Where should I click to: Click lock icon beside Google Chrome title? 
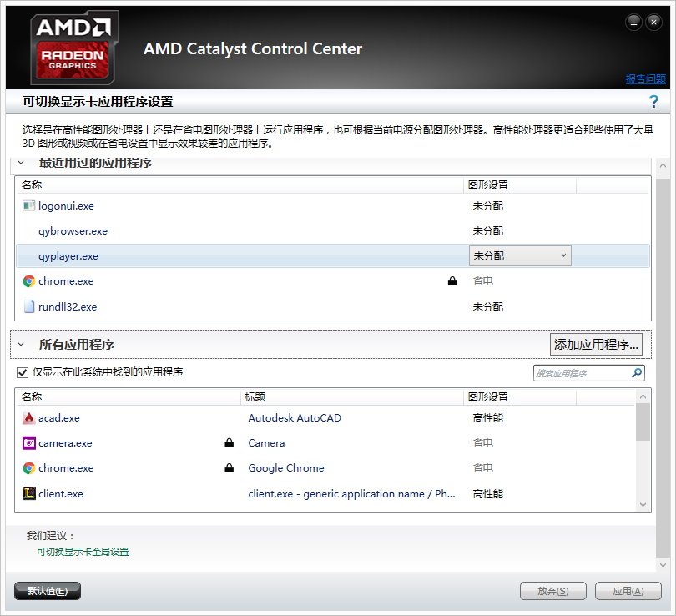[229, 468]
